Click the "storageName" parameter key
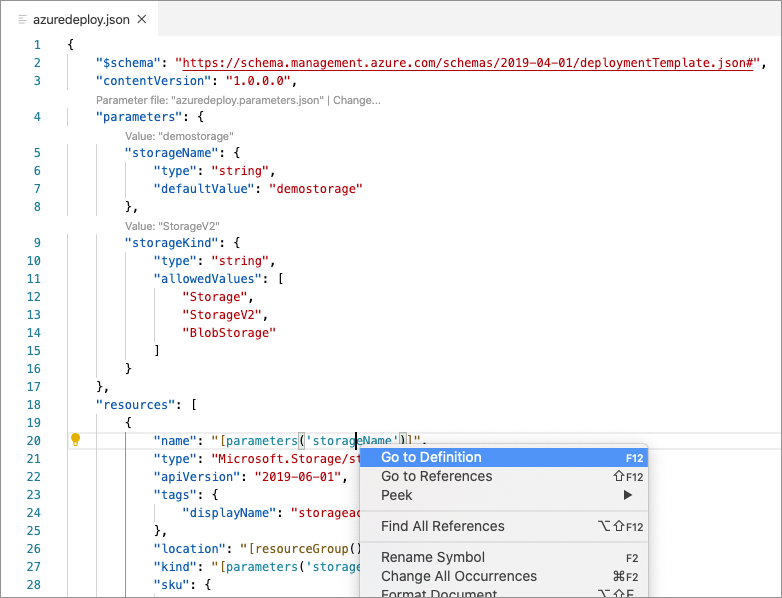The width and height of the screenshot is (782, 598). (172, 153)
